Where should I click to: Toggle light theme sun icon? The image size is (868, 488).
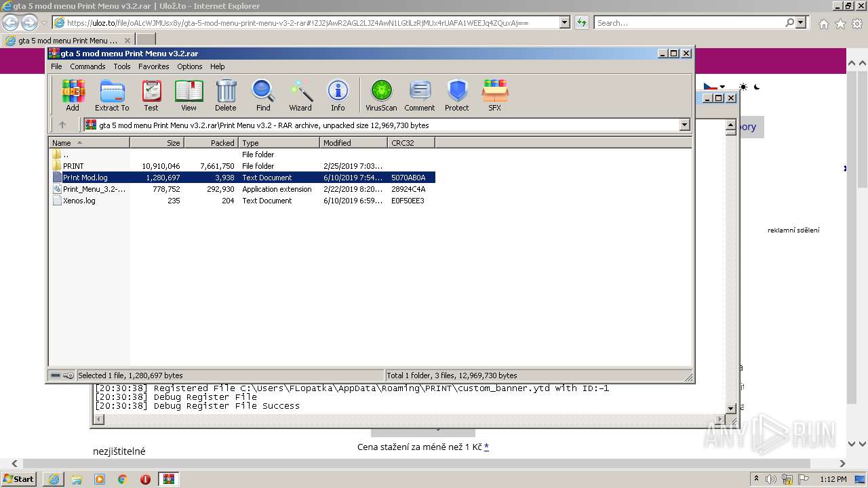[743, 87]
